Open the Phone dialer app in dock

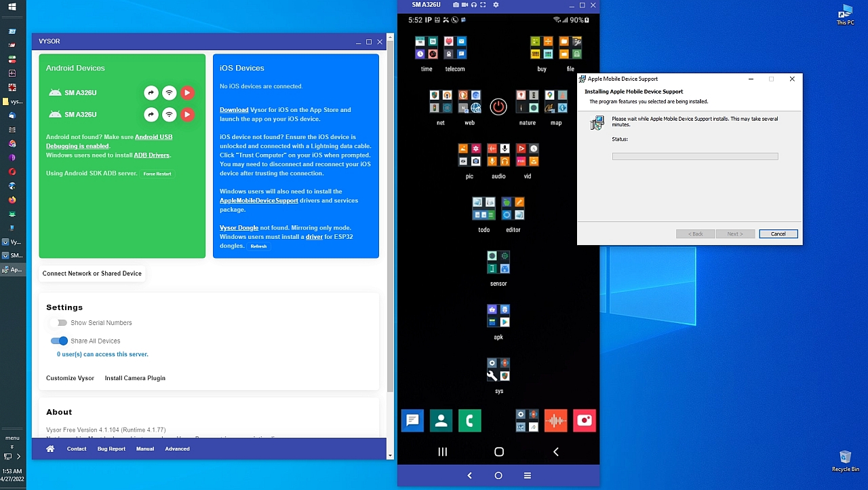[469, 421]
